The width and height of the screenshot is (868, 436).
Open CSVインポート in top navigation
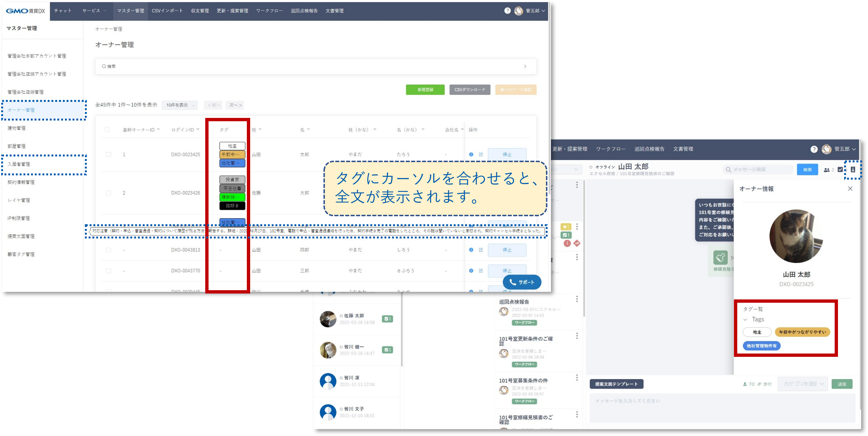pyautogui.click(x=167, y=11)
